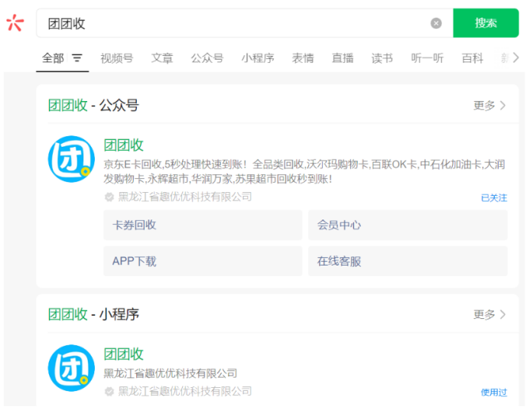This screenshot has width=530, height=420.
Task: Click the verified company name under 公众号 card
Action: pyautogui.click(x=185, y=197)
